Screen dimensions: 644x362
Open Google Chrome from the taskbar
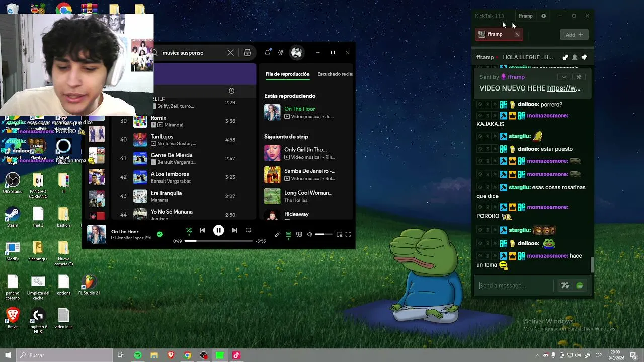coord(187,355)
